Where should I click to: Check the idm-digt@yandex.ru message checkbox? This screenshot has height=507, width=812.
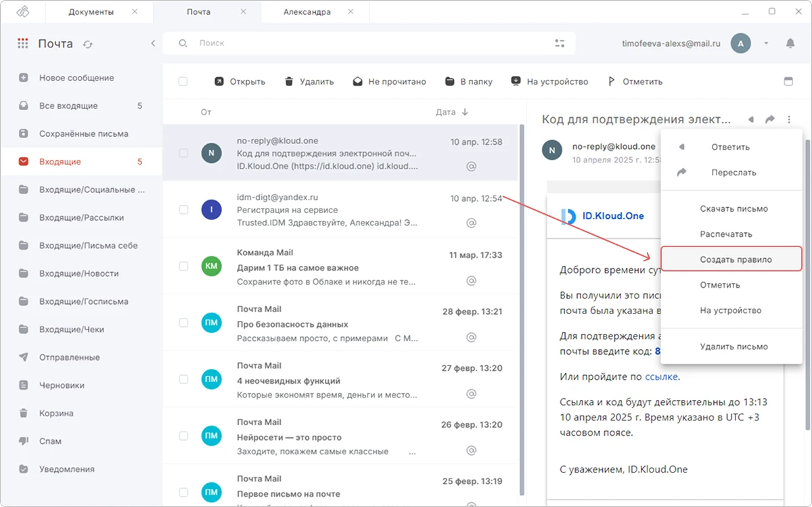(183, 210)
